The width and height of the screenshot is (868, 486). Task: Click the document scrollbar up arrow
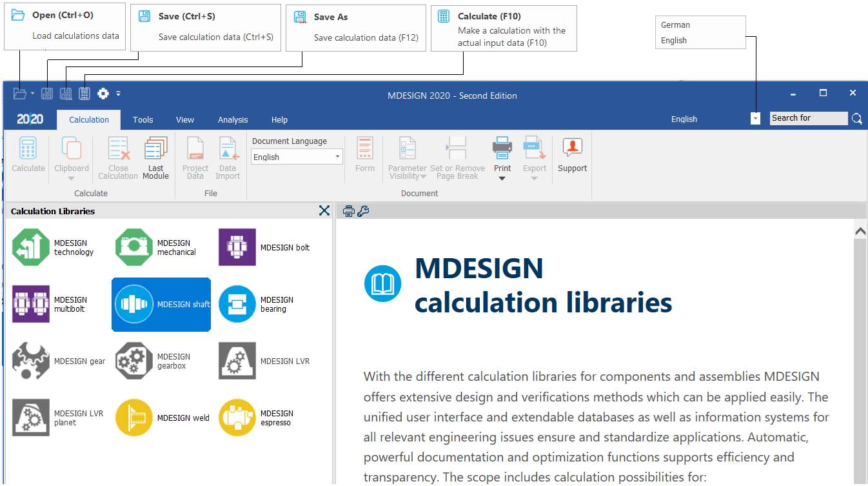click(860, 231)
